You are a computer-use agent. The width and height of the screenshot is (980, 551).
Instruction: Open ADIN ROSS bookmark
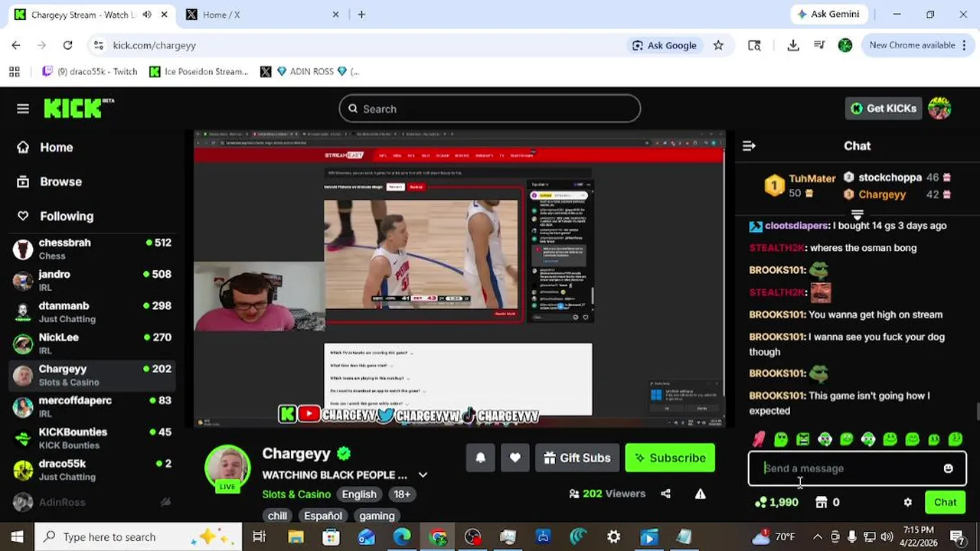click(309, 71)
